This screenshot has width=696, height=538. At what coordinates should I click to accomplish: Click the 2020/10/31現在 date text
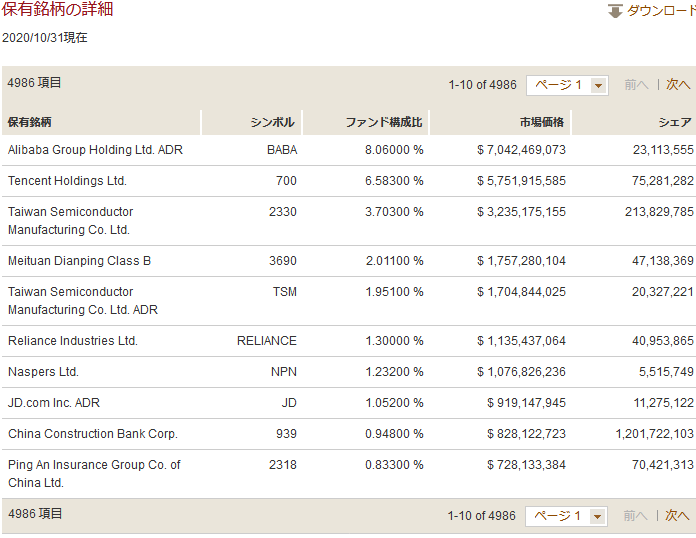45,38
